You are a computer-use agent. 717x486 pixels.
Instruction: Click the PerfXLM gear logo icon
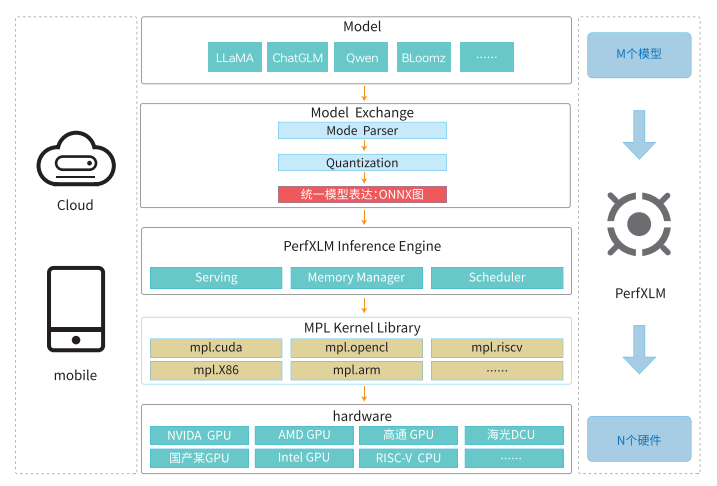pyautogui.click(x=640, y=222)
